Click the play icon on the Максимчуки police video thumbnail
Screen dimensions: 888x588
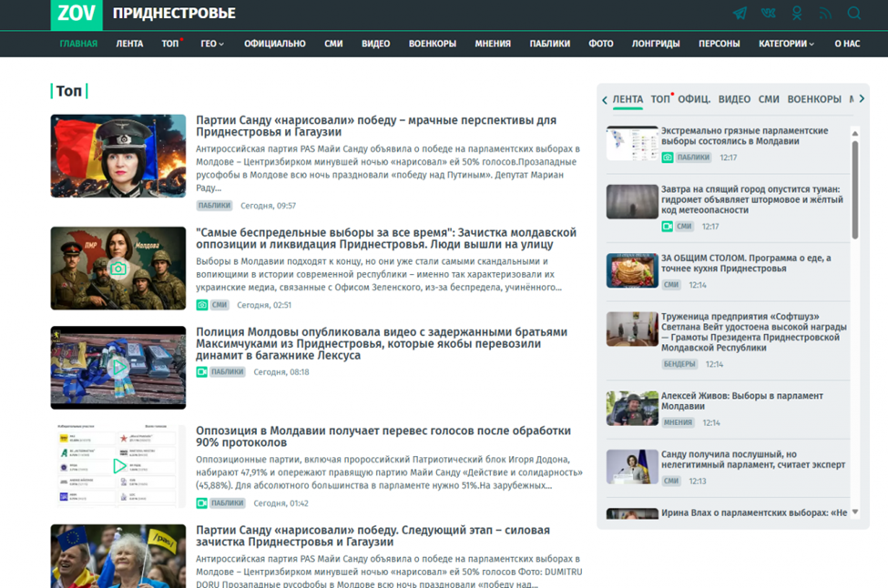(117, 368)
